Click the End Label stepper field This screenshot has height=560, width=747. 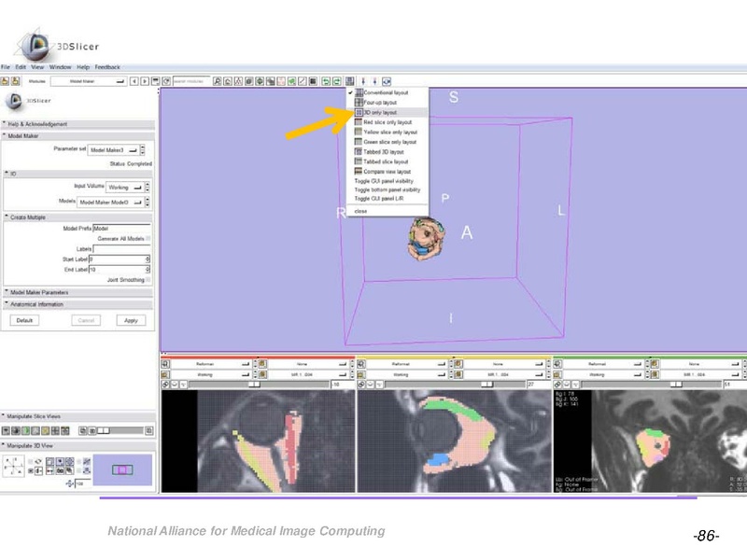[x=120, y=270]
